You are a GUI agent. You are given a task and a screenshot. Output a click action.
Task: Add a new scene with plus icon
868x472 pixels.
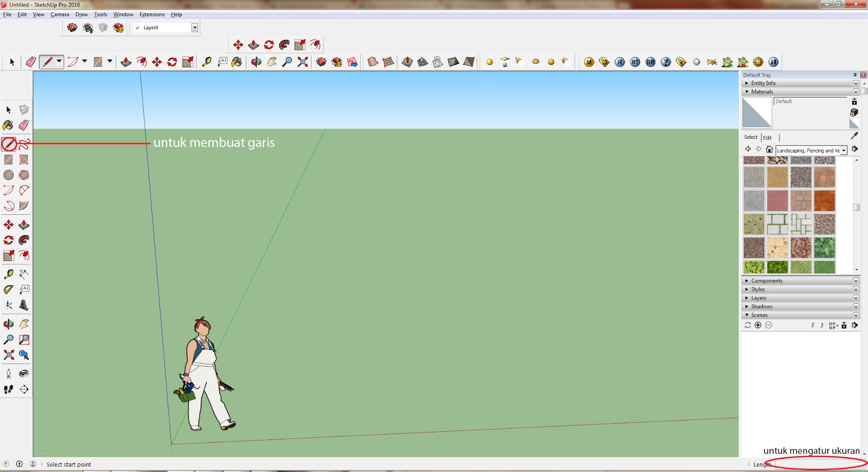[758, 325]
